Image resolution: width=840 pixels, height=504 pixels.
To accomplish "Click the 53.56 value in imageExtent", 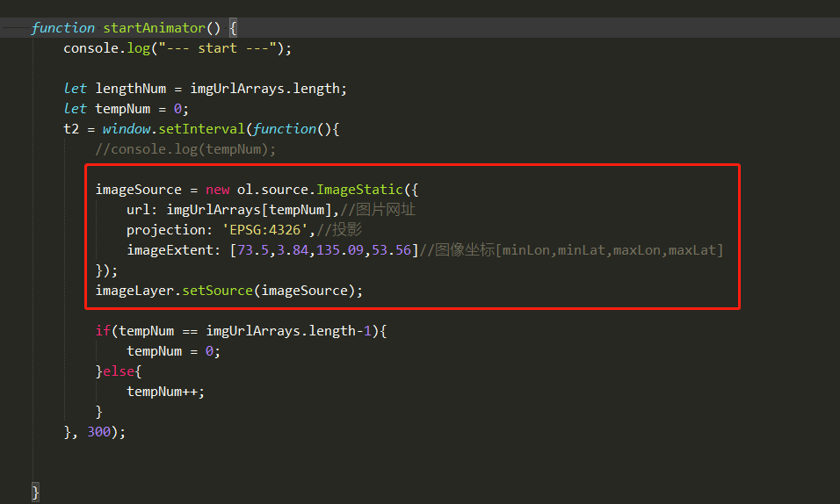I will 391,250.
